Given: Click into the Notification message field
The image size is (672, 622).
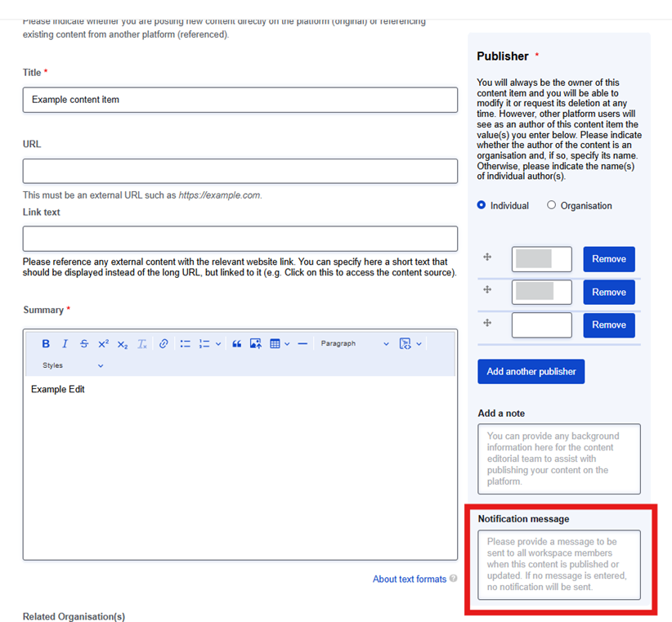Looking at the screenshot, I should [559, 565].
